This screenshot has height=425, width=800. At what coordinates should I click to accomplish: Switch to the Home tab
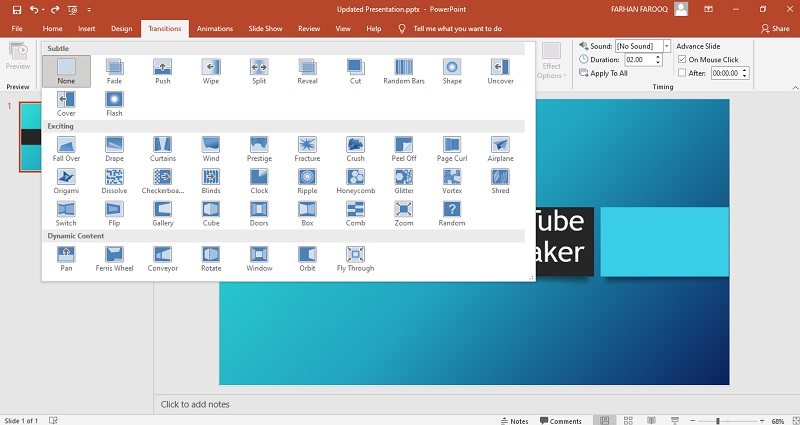pos(53,29)
